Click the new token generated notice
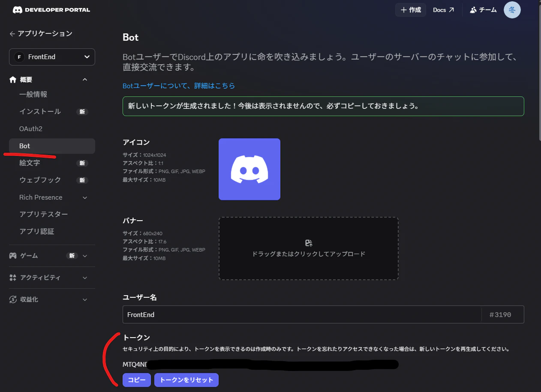The image size is (541, 392). click(323, 106)
